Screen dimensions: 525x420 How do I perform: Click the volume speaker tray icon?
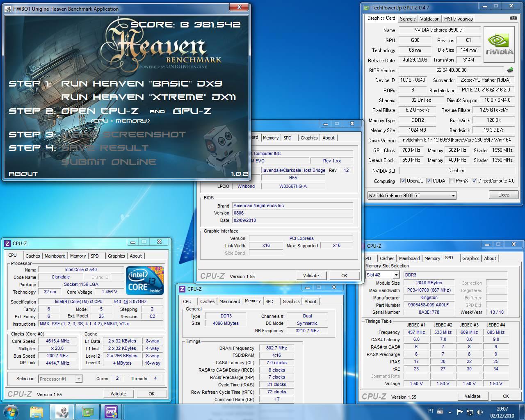point(479,412)
